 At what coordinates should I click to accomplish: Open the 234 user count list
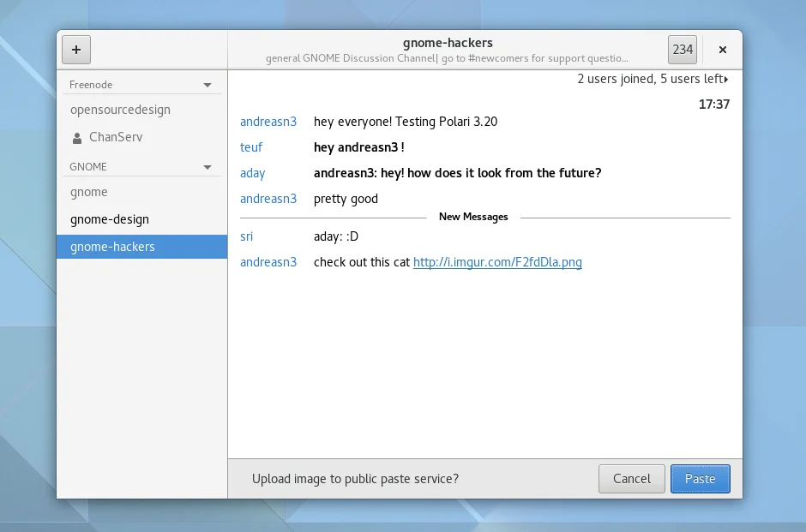[x=683, y=50]
